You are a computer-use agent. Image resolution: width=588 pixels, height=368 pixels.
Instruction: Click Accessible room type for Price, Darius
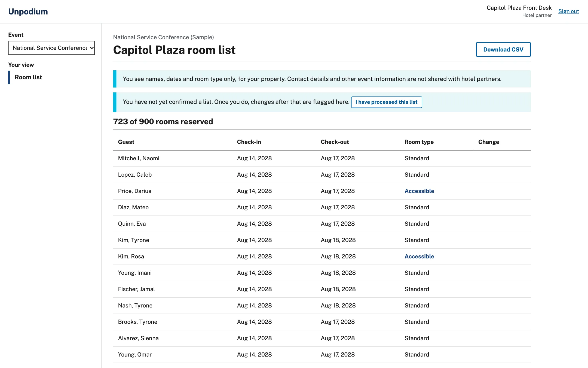click(419, 191)
